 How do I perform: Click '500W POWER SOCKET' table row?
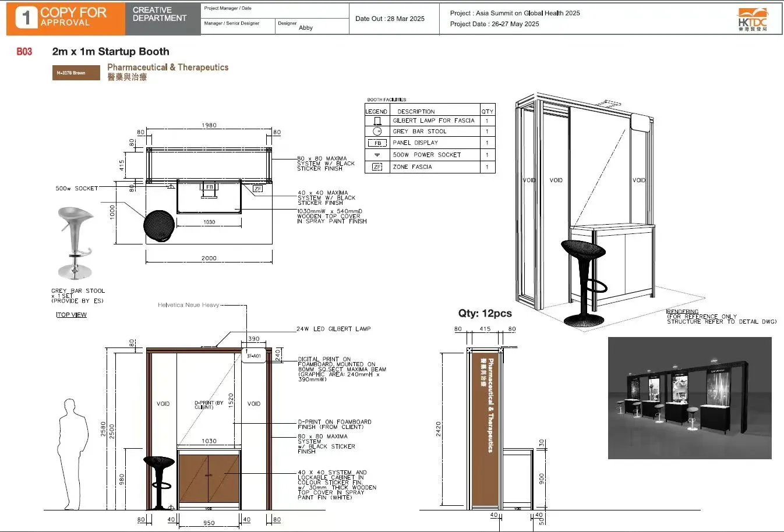coord(430,155)
